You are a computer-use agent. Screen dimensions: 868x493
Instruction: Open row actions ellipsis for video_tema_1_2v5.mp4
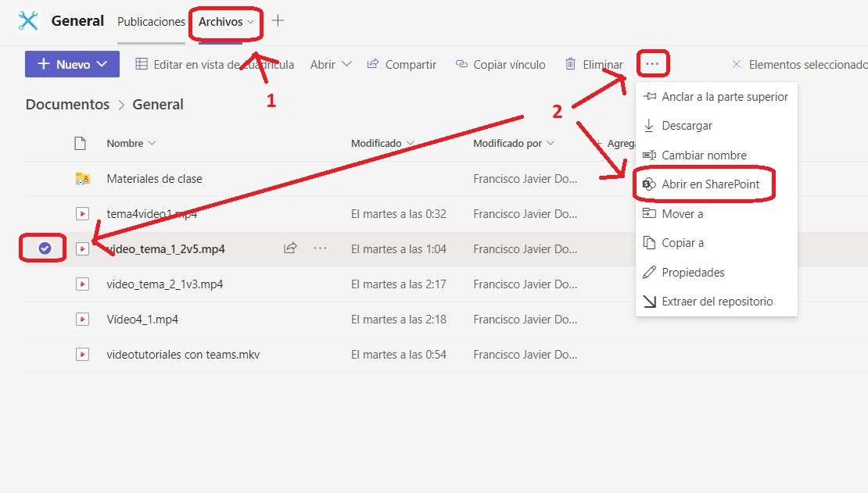[x=320, y=248]
